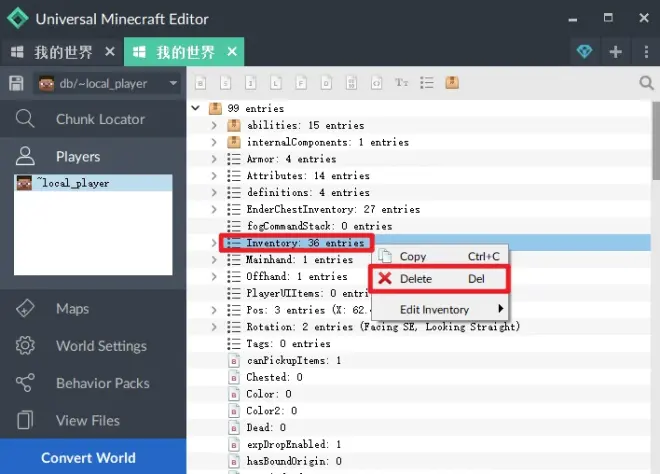The height and width of the screenshot is (474, 660).
Task: Expand the Rotation: 2 entries node
Action: tap(214, 327)
